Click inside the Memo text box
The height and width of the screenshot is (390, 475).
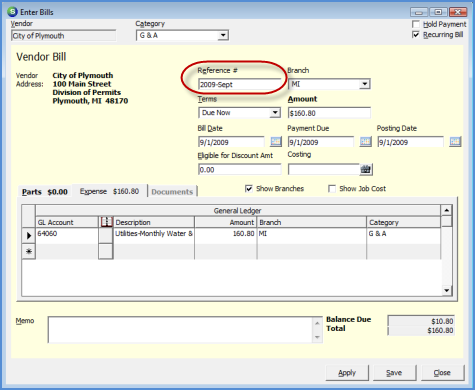[180, 330]
